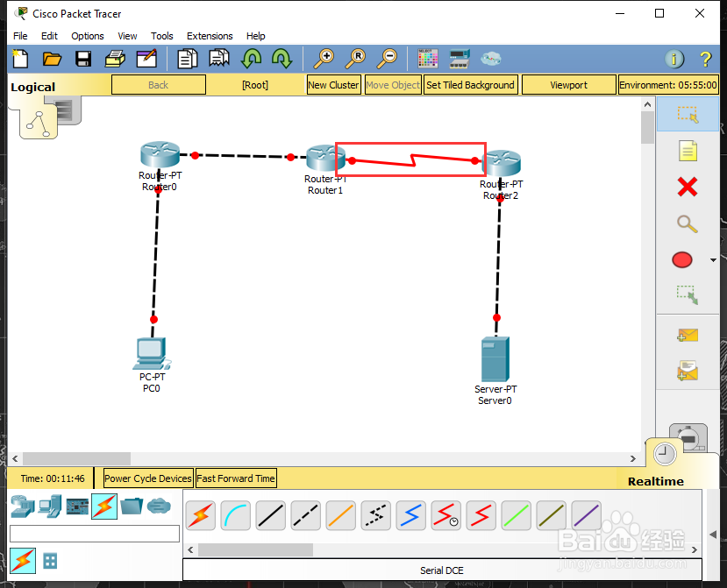Click the Zoom Out magnifier
Image resolution: width=727 pixels, height=588 pixels.
coord(387,59)
